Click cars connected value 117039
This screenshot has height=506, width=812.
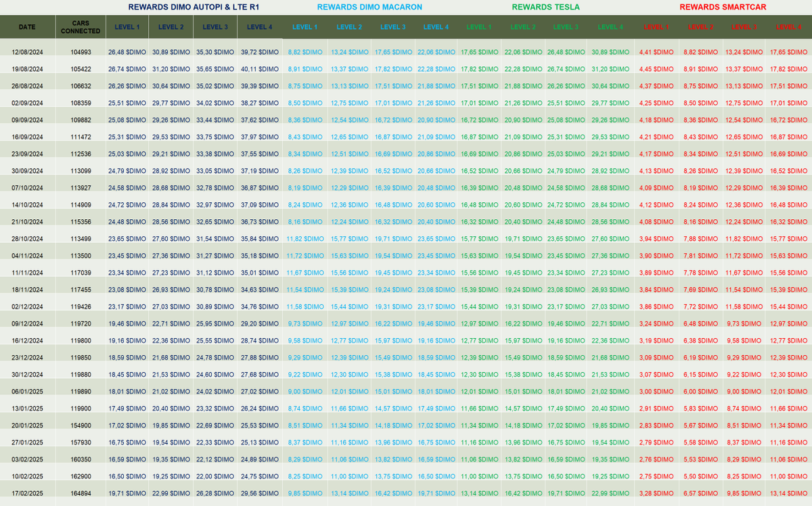(x=81, y=273)
